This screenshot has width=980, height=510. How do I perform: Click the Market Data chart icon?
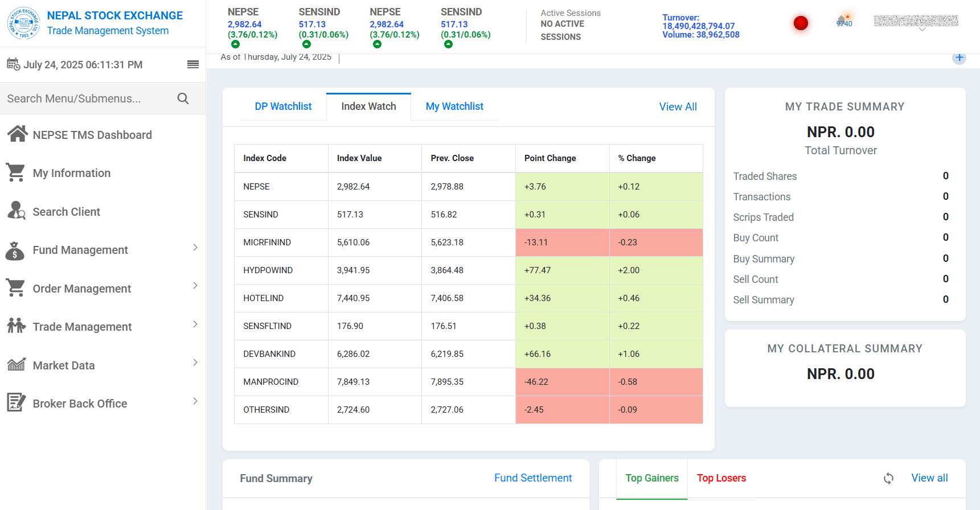[16, 364]
